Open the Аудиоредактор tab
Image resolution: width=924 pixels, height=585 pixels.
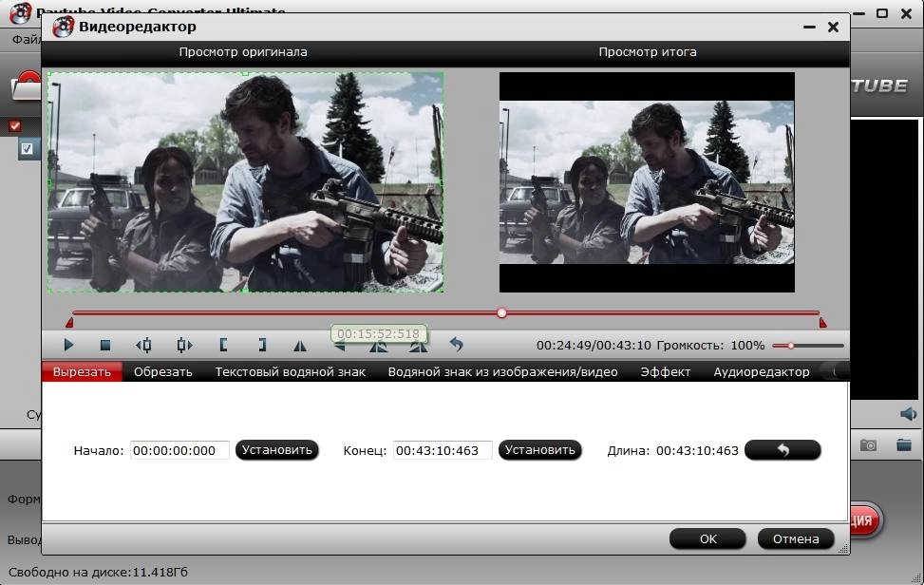click(762, 371)
